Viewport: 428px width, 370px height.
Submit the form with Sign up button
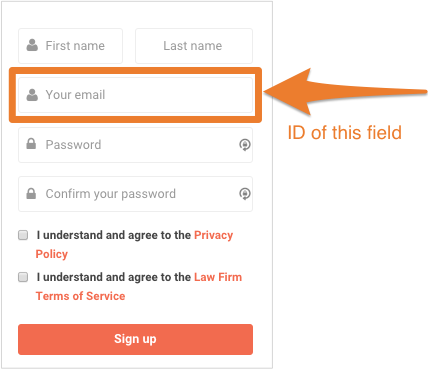(135, 339)
